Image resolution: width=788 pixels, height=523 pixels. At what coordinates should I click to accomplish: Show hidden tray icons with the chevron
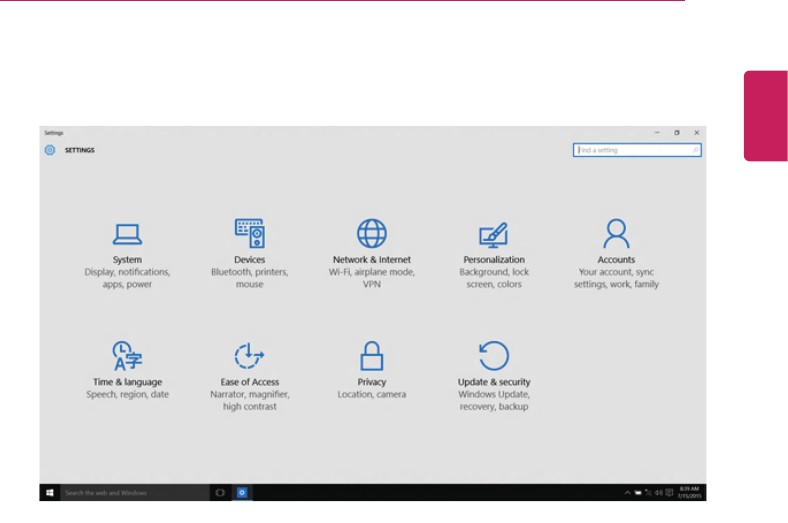627,493
